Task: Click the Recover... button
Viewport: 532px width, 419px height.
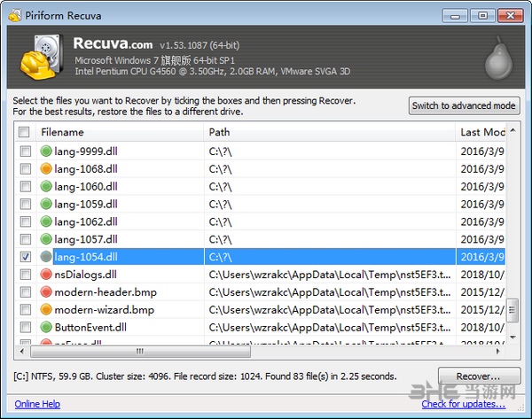Action: [479, 376]
